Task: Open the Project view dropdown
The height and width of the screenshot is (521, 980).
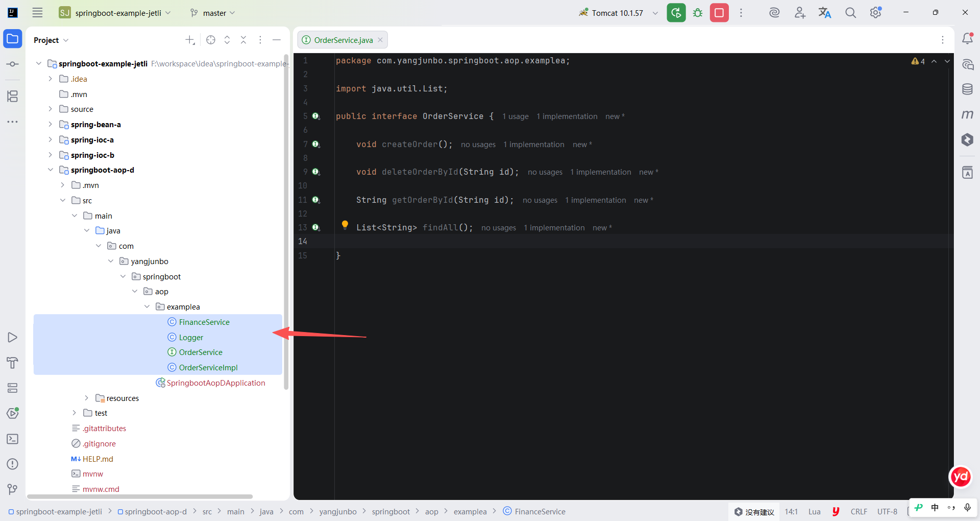Action: pyautogui.click(x=51, y=40)
